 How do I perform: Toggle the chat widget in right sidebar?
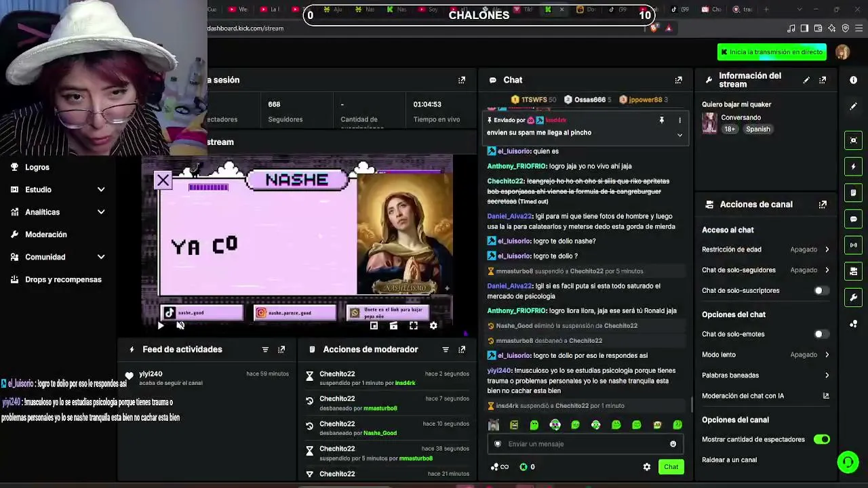pyautogui.click(x=854, y=219)
